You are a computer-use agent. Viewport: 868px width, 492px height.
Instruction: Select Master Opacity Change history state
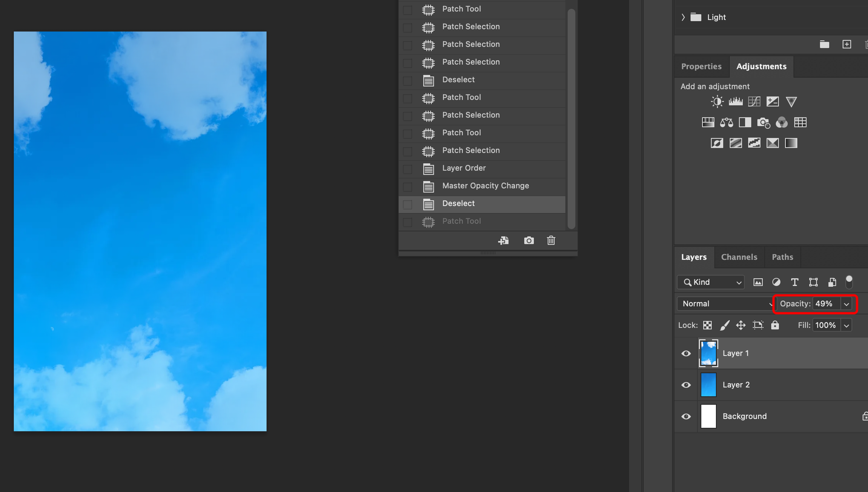[x=485, y=186]
